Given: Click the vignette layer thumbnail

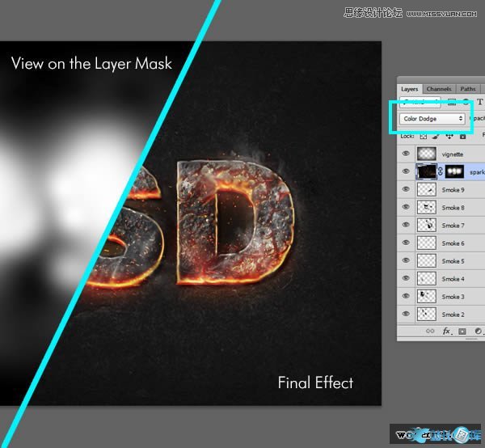Looking at the screenshot, I should 426,154.
